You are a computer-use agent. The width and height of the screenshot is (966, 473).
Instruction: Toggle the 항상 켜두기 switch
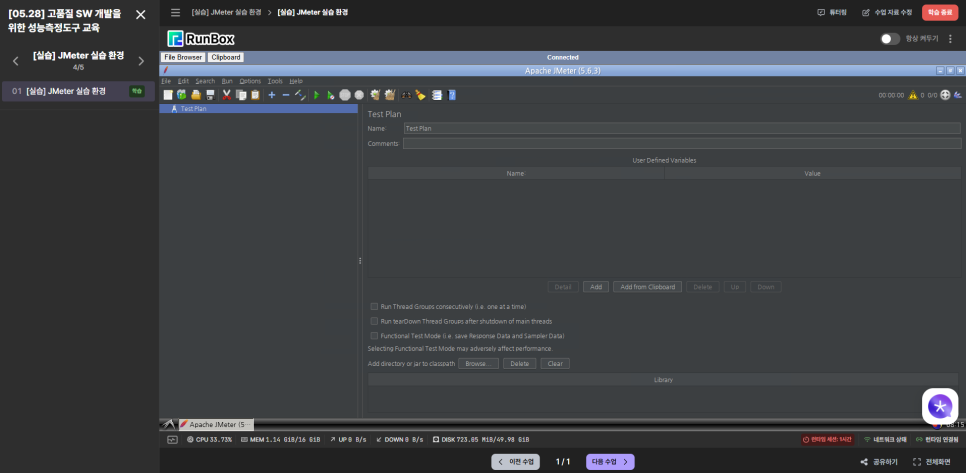[890, 39]
